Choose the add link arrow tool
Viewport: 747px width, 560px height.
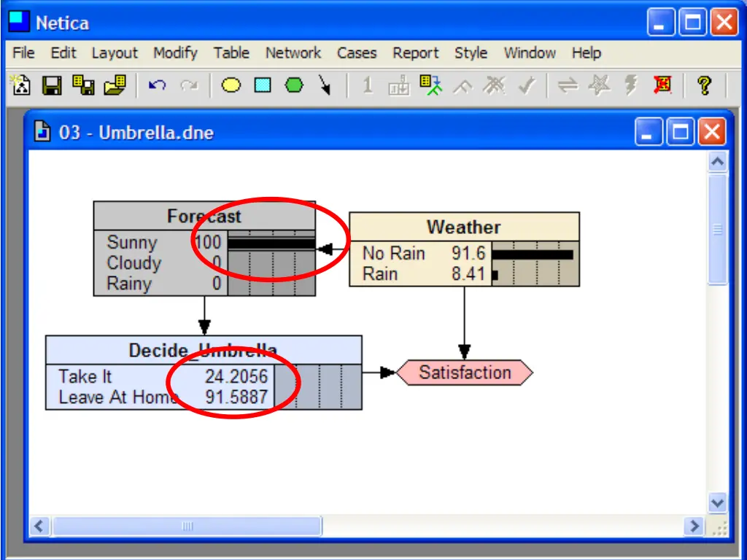[x=325, y=86]
